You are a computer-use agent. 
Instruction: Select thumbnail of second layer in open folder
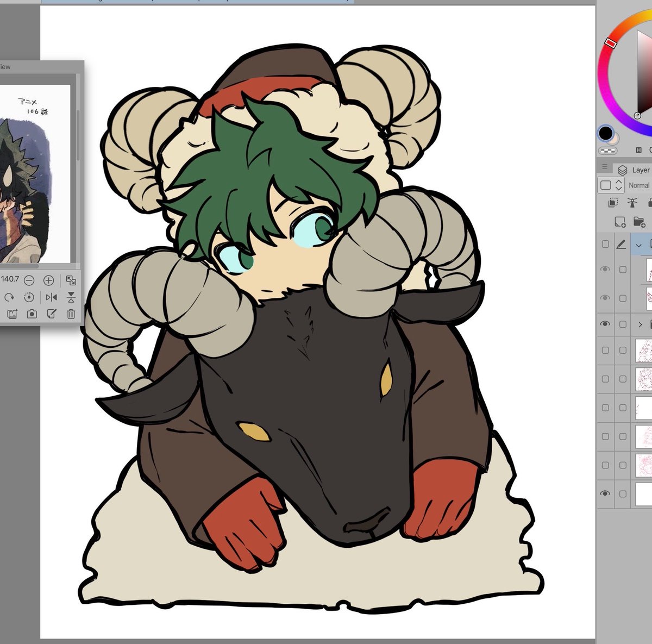[649, 298]
